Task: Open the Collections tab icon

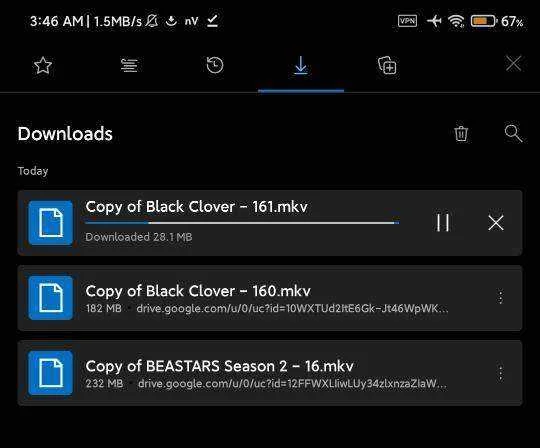Action: (x=387, y=65)
